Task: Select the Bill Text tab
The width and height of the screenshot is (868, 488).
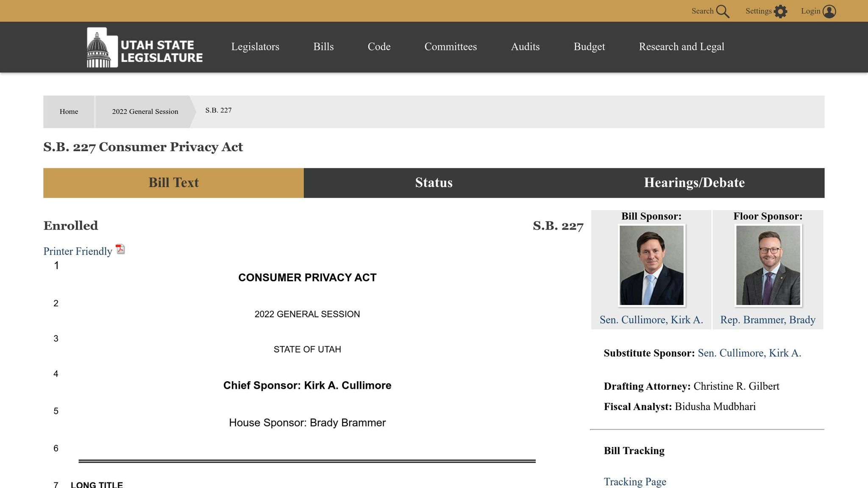Action: point(173,183)
